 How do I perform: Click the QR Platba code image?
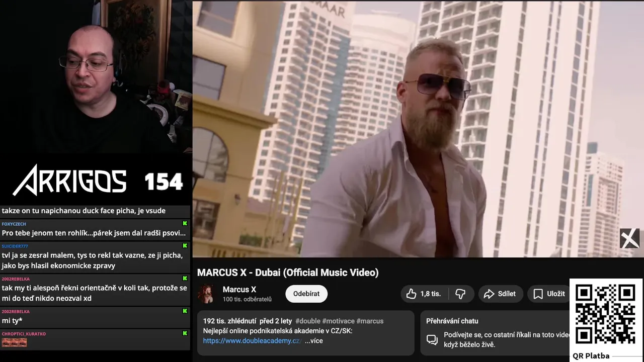point(605,315)
